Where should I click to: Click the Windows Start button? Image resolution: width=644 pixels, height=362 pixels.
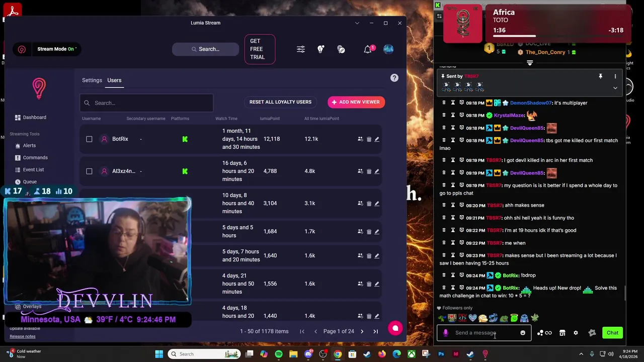[x=159, y=354]
